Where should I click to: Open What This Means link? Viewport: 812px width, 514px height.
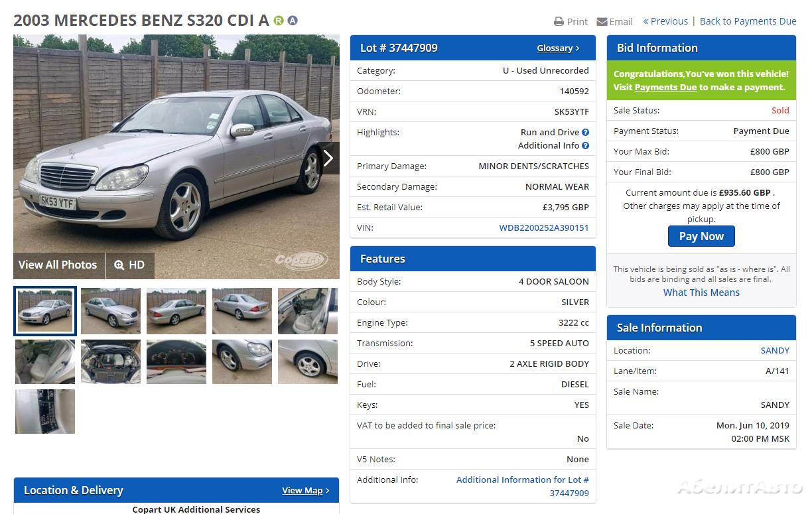tap(701, 292)
